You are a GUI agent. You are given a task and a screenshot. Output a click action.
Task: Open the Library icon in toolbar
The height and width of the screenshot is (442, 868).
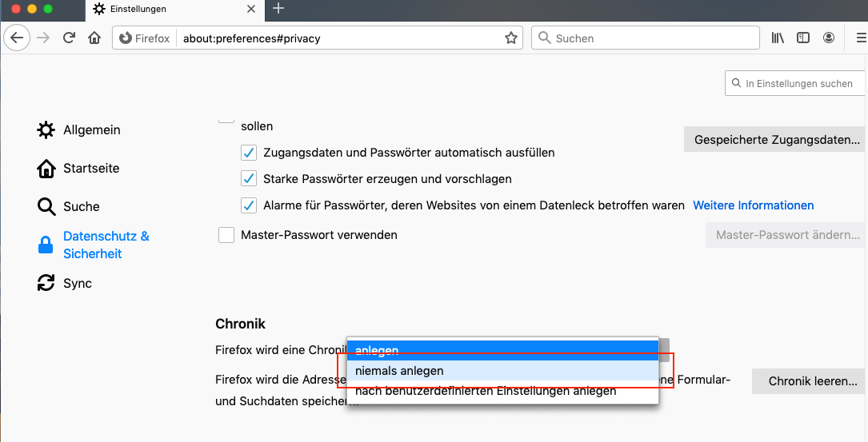pos(778,38)
